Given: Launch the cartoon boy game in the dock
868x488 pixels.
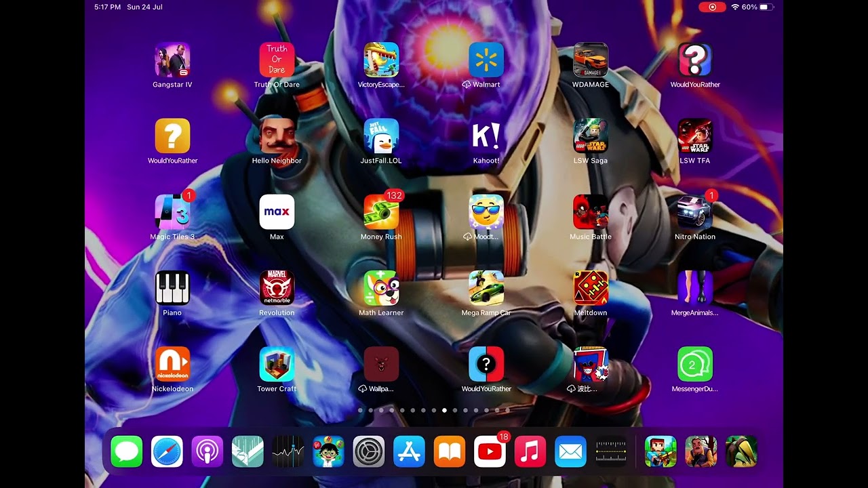Looking at the screenshot, I should (x=328, y=451).
